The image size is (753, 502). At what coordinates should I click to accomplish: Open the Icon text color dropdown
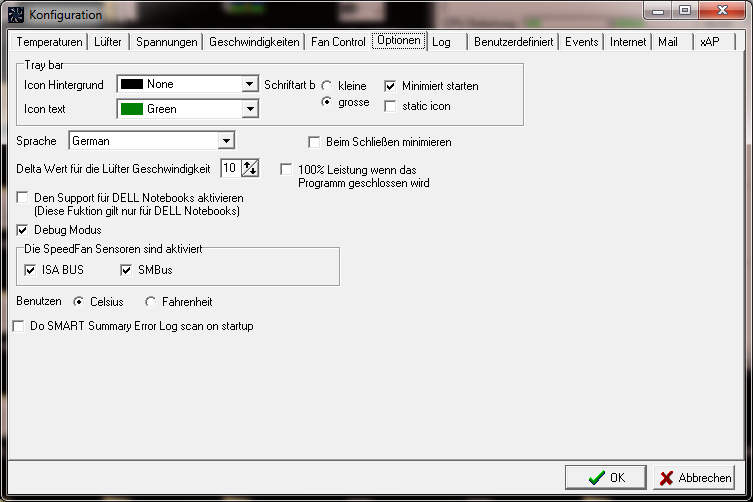tap(250, 109)
